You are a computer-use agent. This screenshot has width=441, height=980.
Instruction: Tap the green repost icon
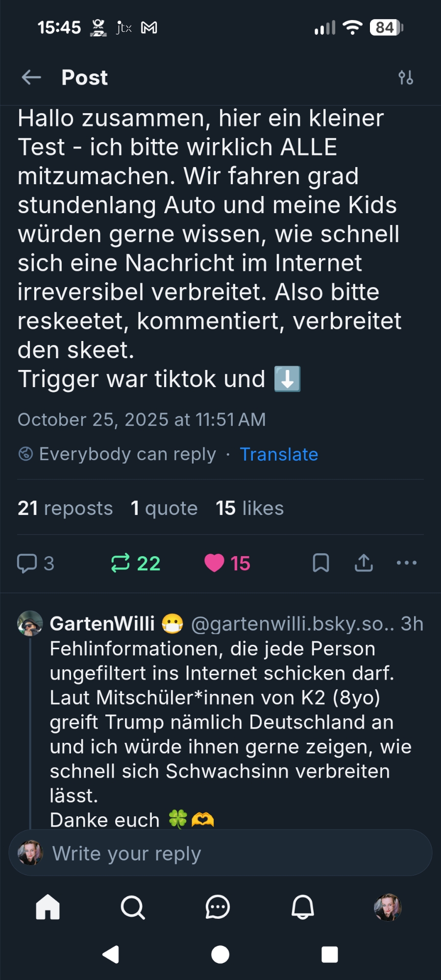click(121, 563)
